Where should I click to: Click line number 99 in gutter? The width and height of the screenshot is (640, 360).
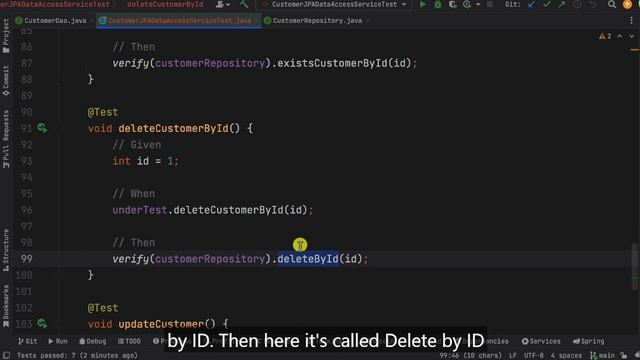pyautogui.click(x=27, y=259)
